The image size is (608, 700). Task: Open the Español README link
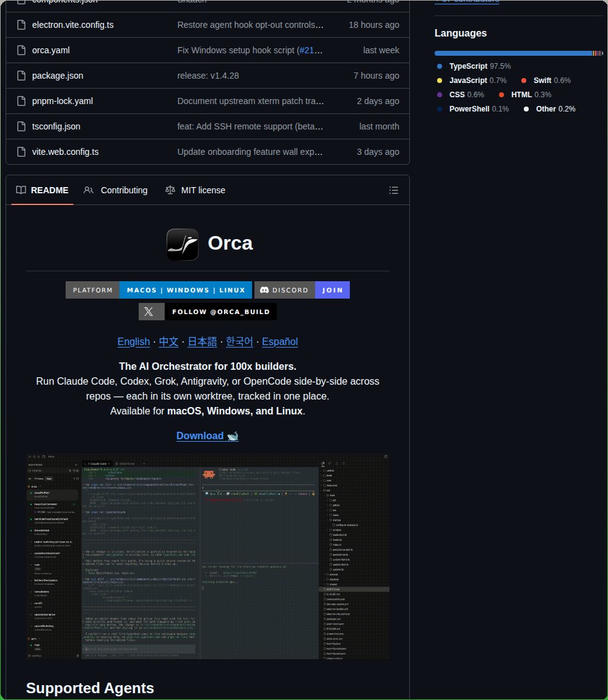(x=280, y=342)
